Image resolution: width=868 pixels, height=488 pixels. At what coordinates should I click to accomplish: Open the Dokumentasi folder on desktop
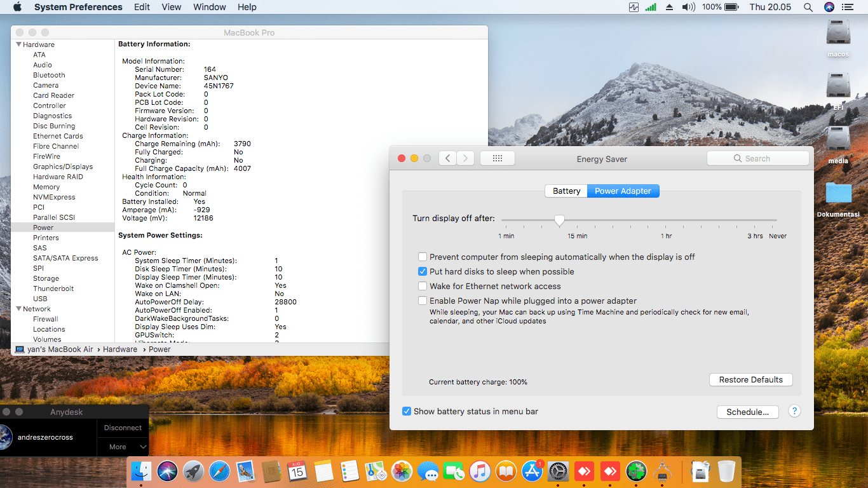[838, 194]
